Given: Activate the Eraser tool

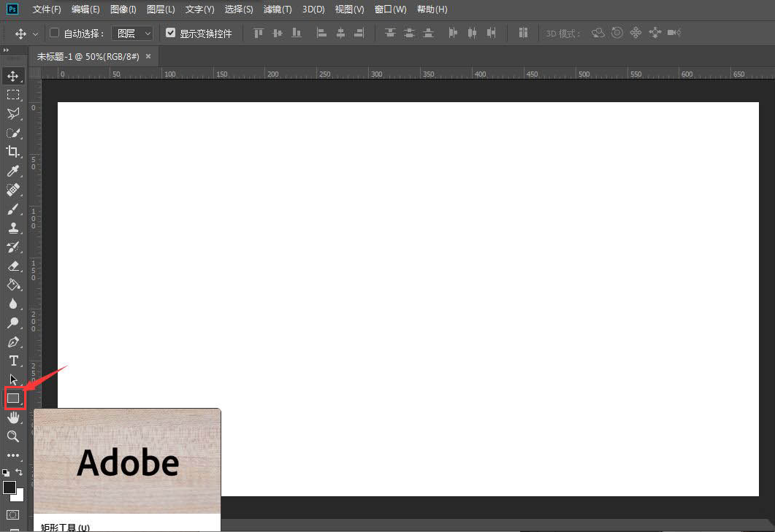Looking at the screenshot, I should click(13, 266).
